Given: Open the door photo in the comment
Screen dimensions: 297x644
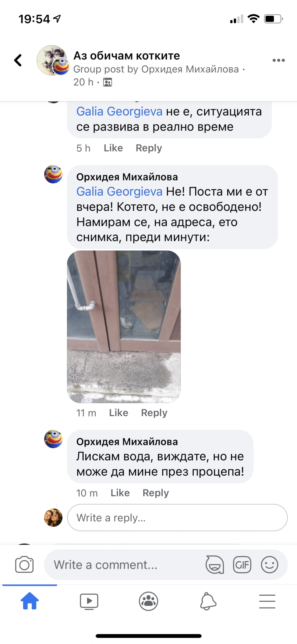Looking at the screenshot, I should 124,326.
